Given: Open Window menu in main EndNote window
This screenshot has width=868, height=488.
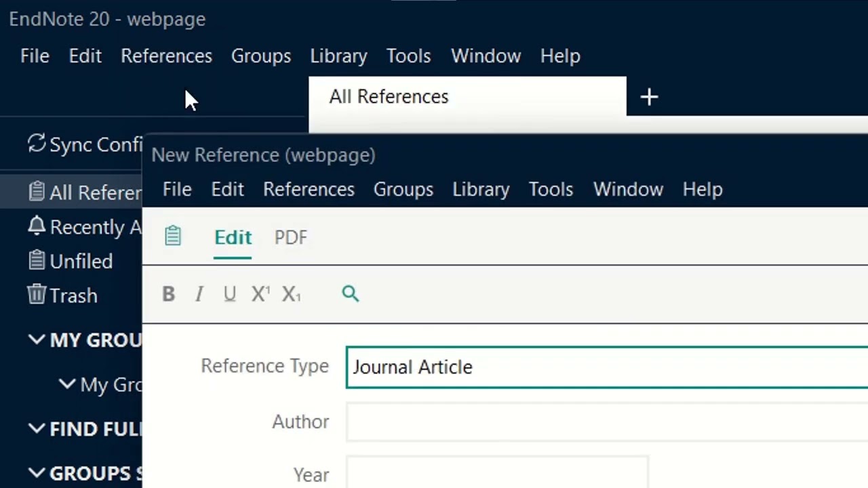Looking at the screenshot, I should tap(486, 56).
